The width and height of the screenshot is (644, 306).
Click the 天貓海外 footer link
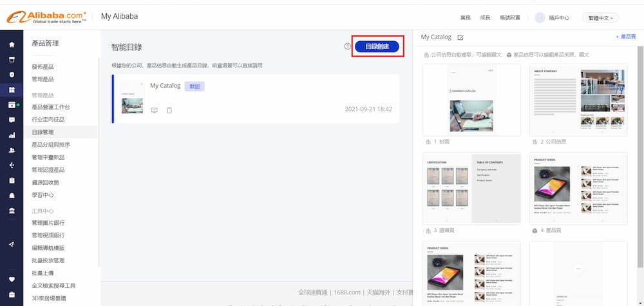[378, 292]
